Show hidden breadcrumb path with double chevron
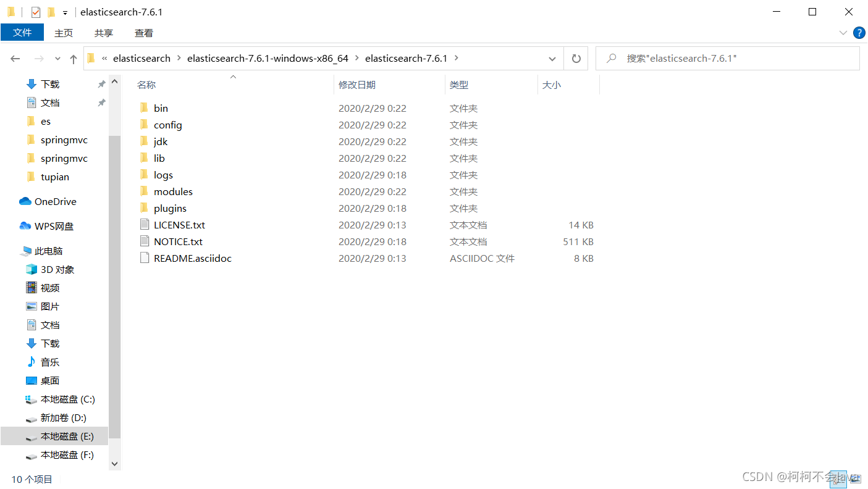 coord(105,59)
